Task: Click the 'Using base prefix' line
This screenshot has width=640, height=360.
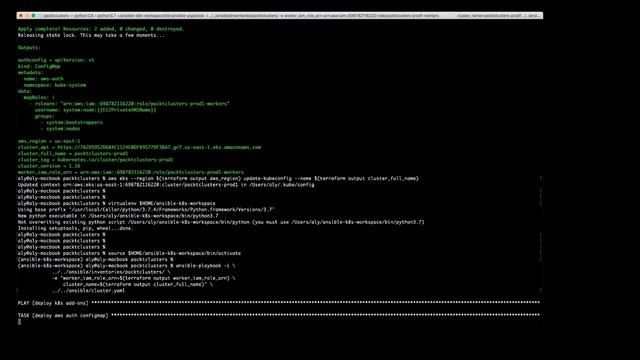Action: 146,209
